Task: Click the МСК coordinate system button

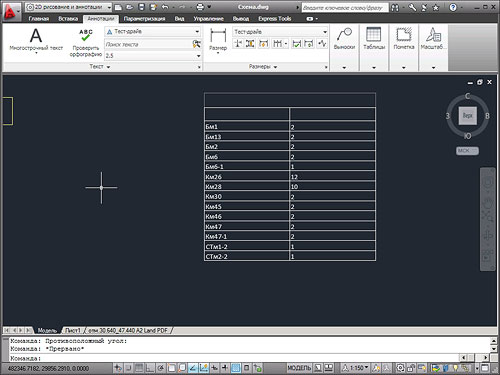Action: [x=467, y=151]
